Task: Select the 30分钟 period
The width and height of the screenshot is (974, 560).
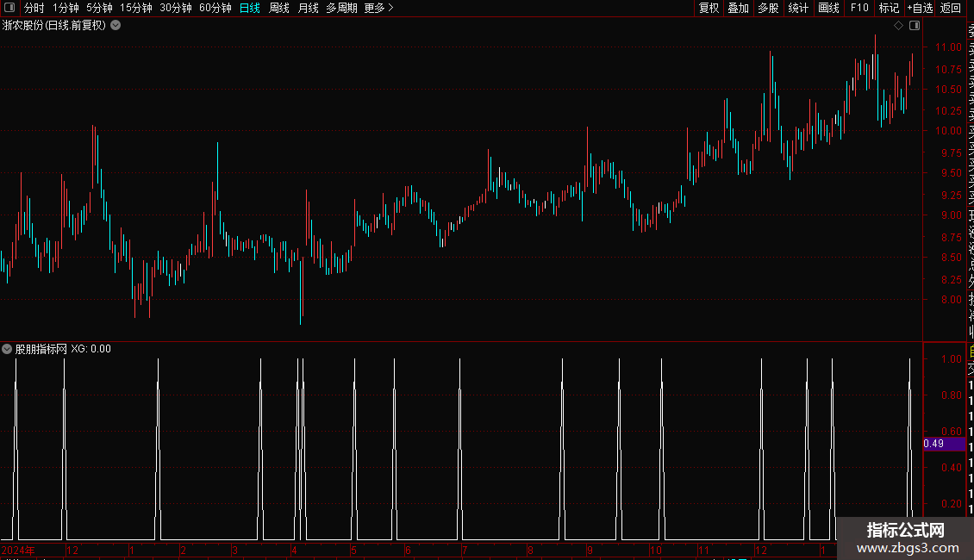Action: pos(176,8)
